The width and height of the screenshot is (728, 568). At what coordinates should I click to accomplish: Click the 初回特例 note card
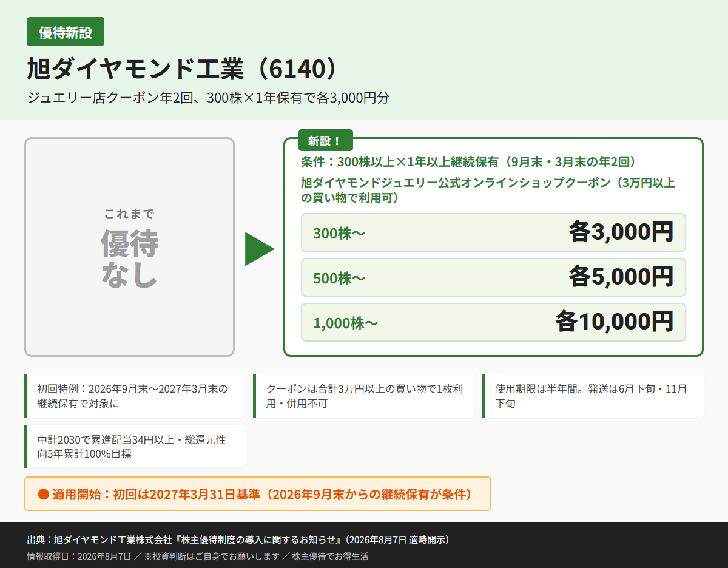pyautogui.click(x=135, y=396)
